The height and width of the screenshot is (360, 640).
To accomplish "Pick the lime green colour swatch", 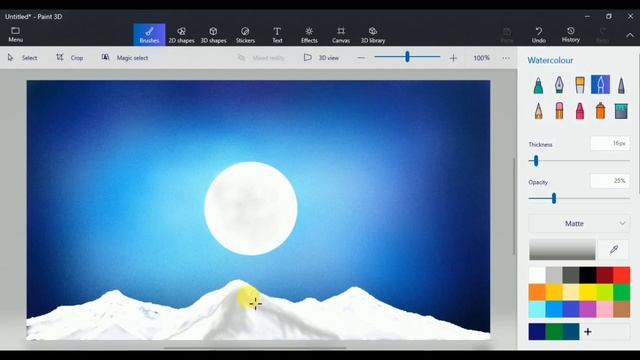I will [604, 292].
